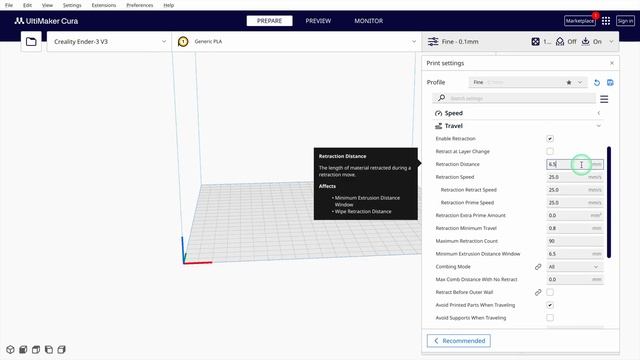Open the Creality Ender-3 V3 printer dropdown

pyautogui.click(x=109, y=42)
